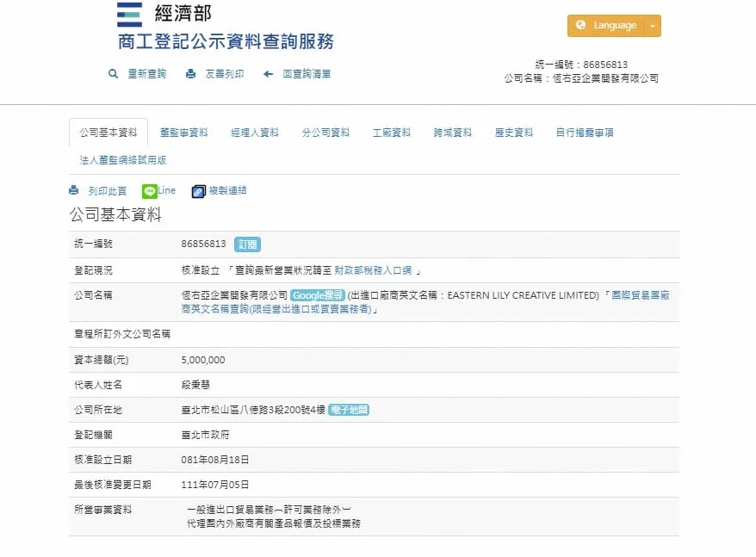Click the Line share icon
Image resolution: width=756 pixels, height=557 pixels.
(x=149, y=191)
